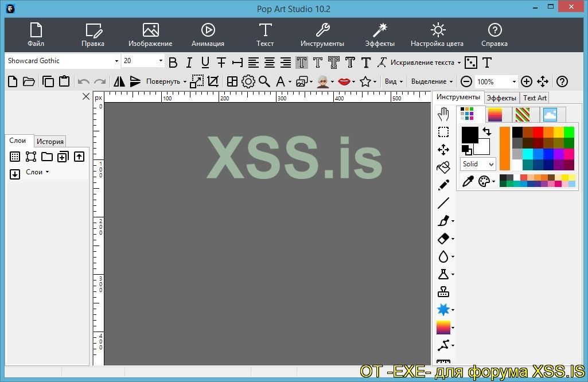This screenshot has width=588, height=382.
Task: Switch to the right panel Эффекты tab
Action: pos(501,98)
